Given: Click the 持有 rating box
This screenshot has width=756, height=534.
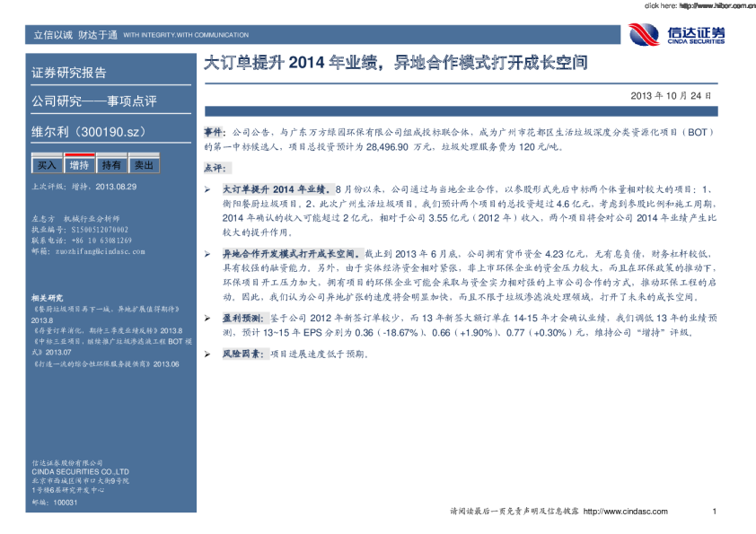Looking at the screenshot, I should (x=111, y=165).
